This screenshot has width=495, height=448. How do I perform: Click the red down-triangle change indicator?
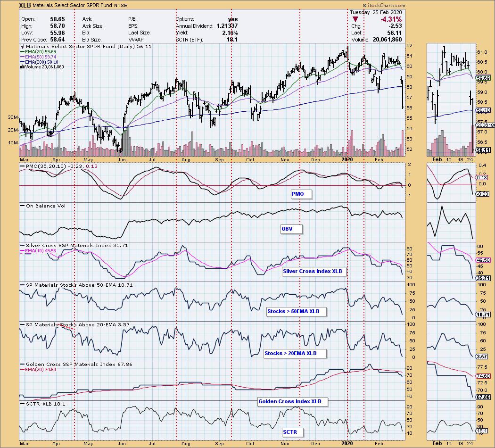tap(355, 19)
